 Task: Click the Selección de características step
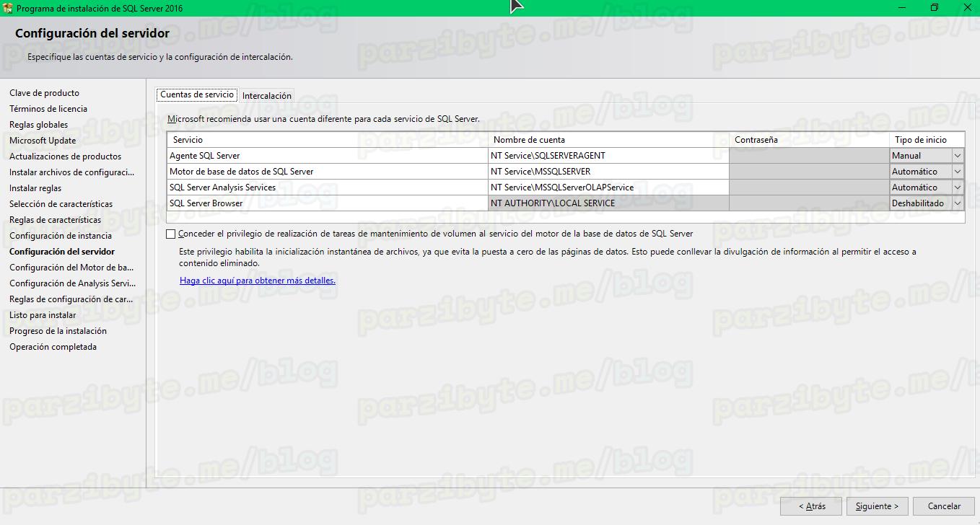click(61, 204)
